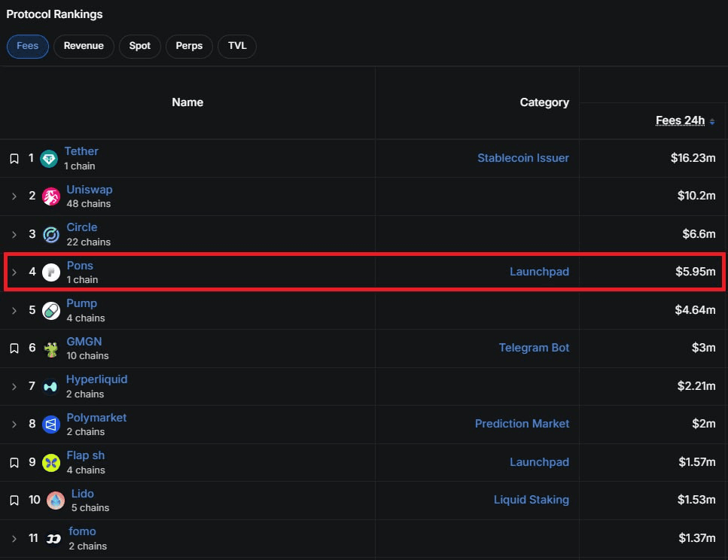Image resolution: width=728 pixels, height=560 pixels.
Task: Click the Circle logo icon
Action: [x=51, y=235]
